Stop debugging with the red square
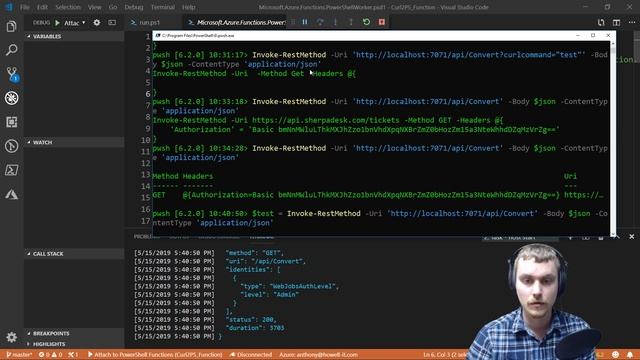640x360 pixels. pos(382,22)
